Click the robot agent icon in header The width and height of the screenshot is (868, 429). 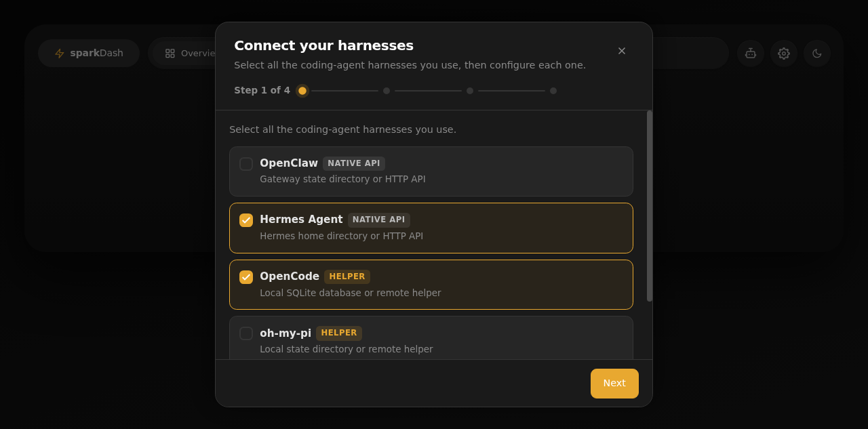click(751, 53)
